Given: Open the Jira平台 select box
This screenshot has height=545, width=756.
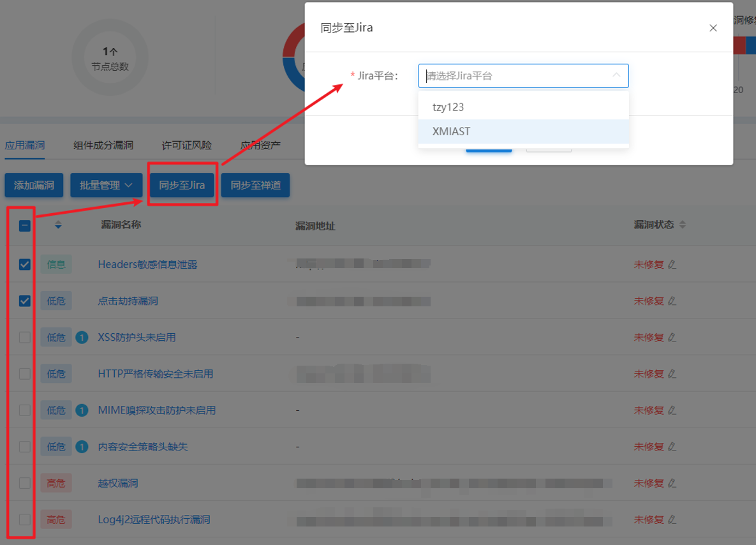Looking at the screenshot, I should pos(523,76).
